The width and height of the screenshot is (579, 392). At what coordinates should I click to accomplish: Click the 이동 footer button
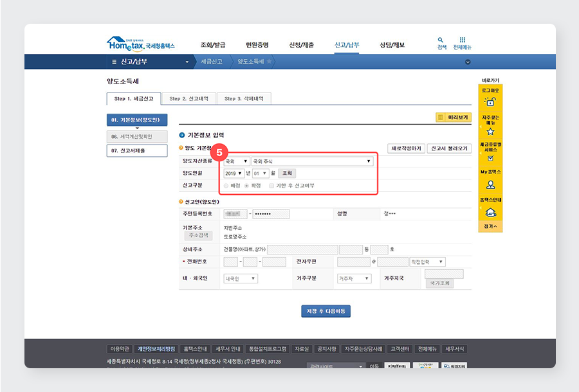click(x=374, y=366)
